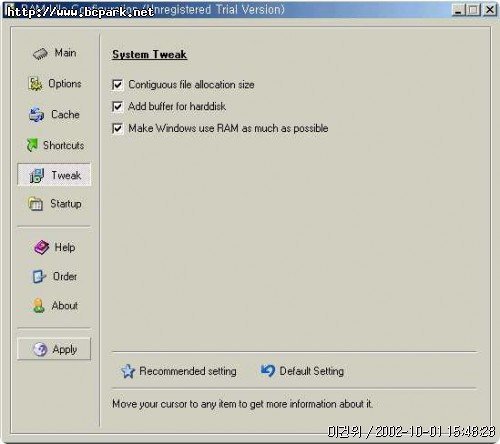This screenshot has height=444, width=500.
Task: Disable Make Windows use RAM checkbox
Action: pyautogui.click(x=118, y=128)
